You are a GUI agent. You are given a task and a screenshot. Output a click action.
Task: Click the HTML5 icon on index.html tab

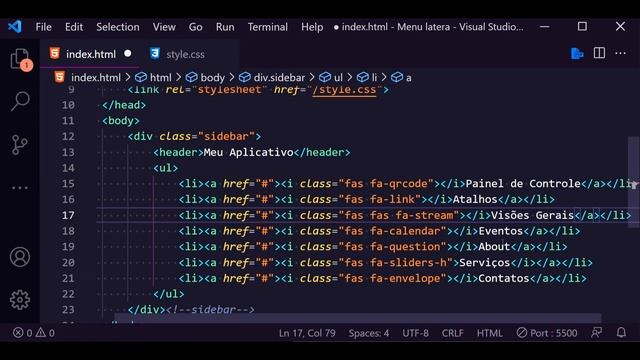point(55,53)
